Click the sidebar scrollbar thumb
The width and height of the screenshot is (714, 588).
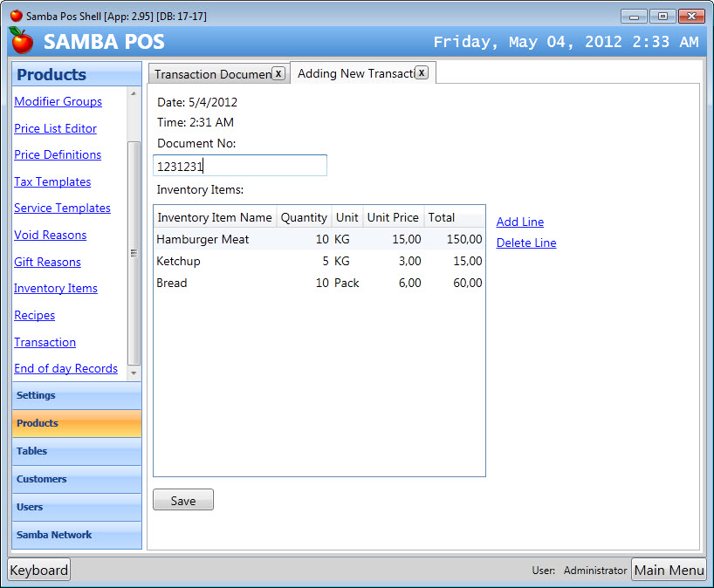coord(134,254)
